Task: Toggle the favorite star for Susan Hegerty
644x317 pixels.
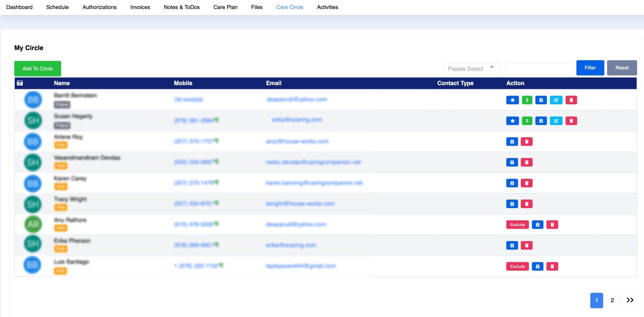Action: [x=512, y=121]
